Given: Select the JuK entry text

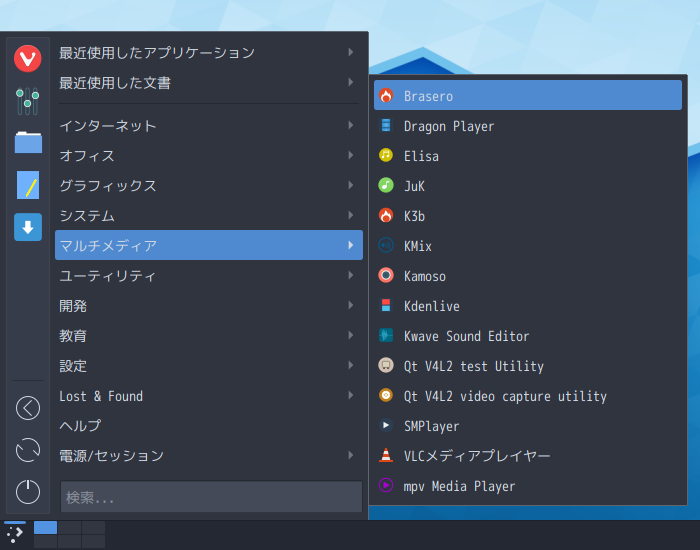Looking at the screenshot, I should pos(414,186).
